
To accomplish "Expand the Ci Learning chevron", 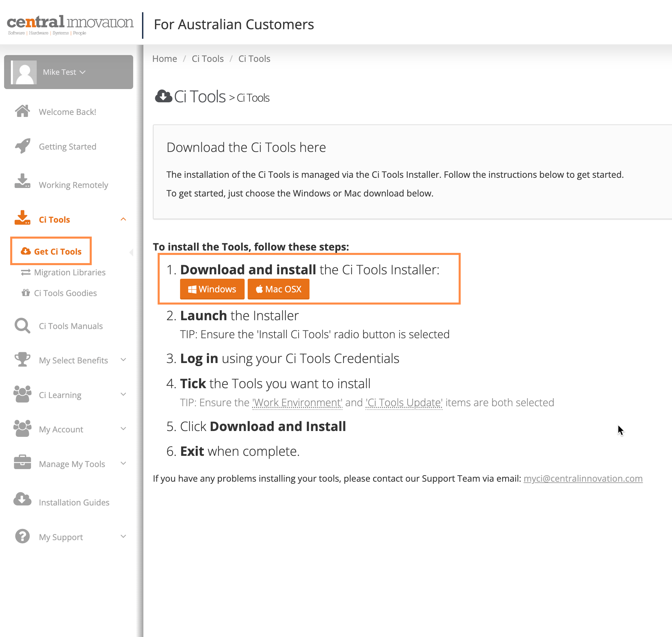I will (123, 394).
